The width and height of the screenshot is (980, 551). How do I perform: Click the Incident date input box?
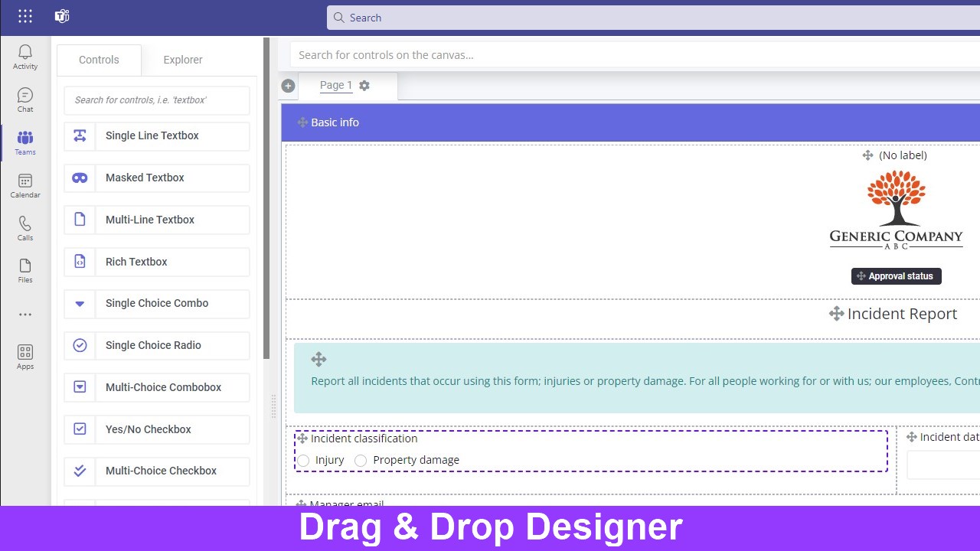click(943, 465)
